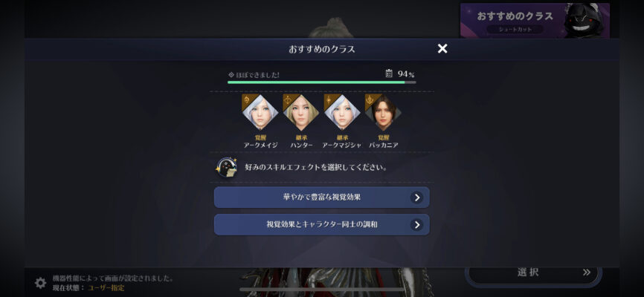The height and width of the screenshot is (297, 644).
Task: Select the ハンター class portrait
Action: [x=301, y=112]
